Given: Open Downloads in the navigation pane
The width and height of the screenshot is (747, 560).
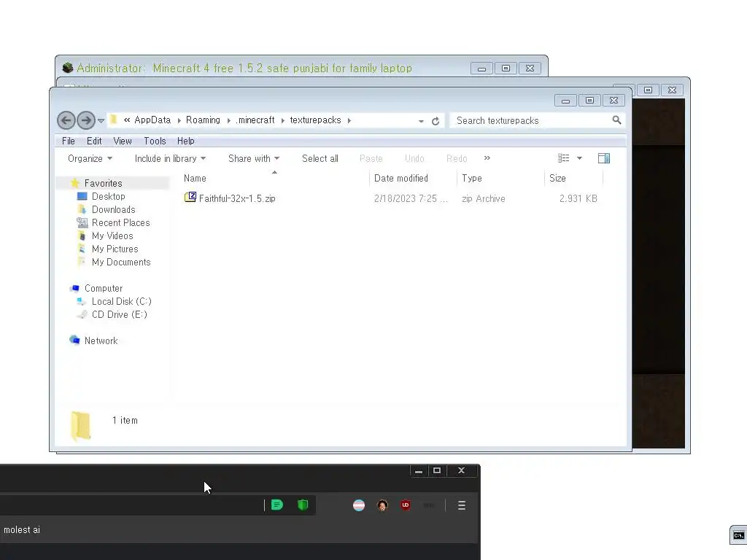Looking at the screenshot, I should (x=113, y=209).
